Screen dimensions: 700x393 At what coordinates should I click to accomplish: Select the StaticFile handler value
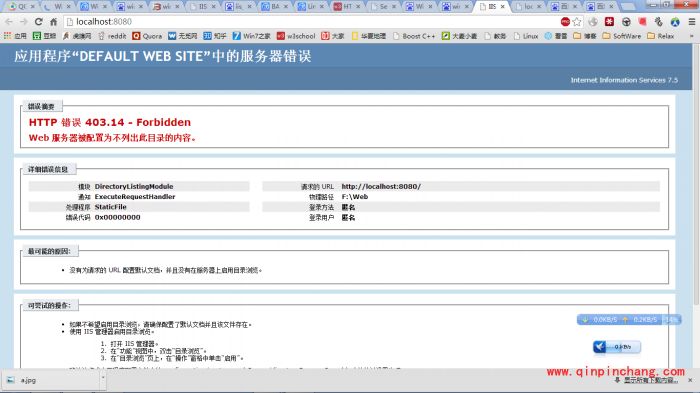pos(111,207)
